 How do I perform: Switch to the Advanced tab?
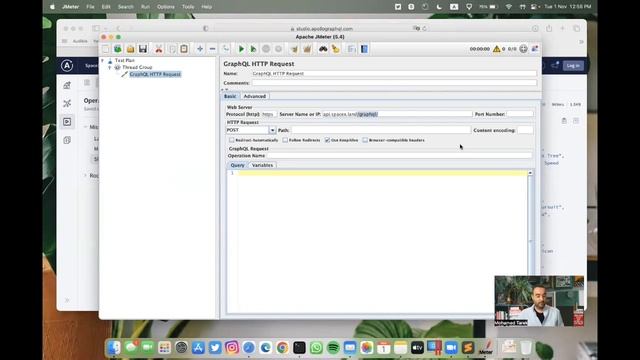click(x=255, y=96)
